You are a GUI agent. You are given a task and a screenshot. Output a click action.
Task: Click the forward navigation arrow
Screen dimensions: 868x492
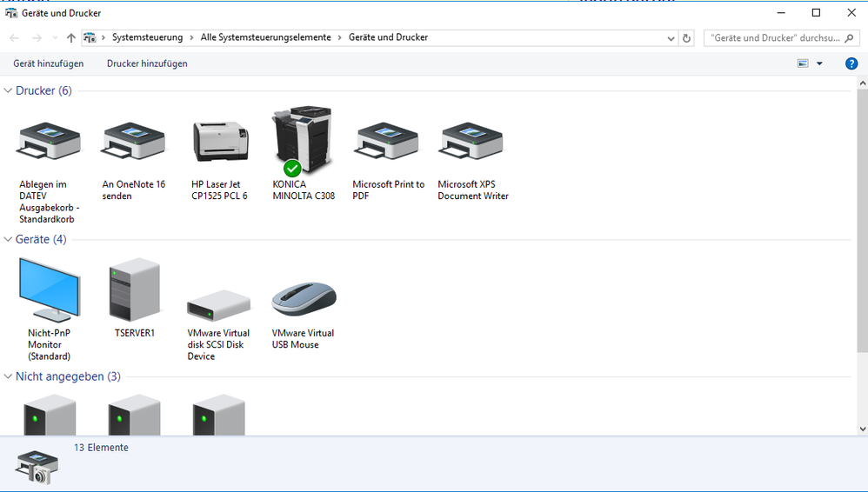click(x=37, y=38)
